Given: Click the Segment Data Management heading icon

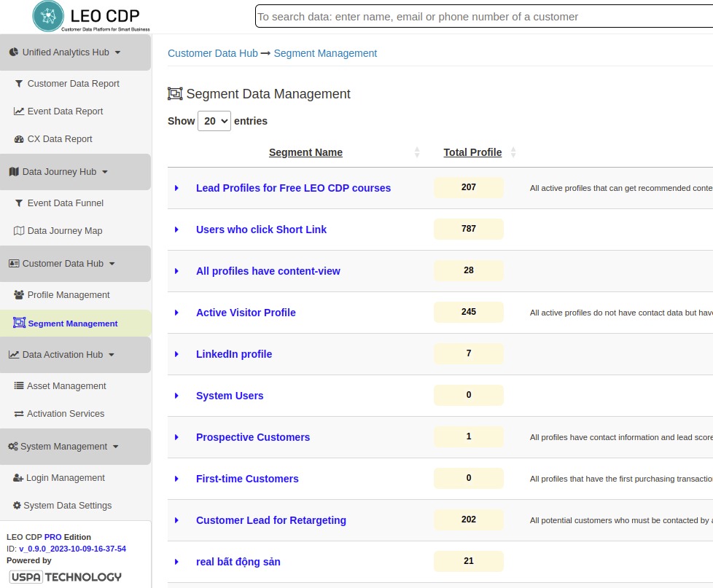Looking at the screenshot, I should click(175, 93).
